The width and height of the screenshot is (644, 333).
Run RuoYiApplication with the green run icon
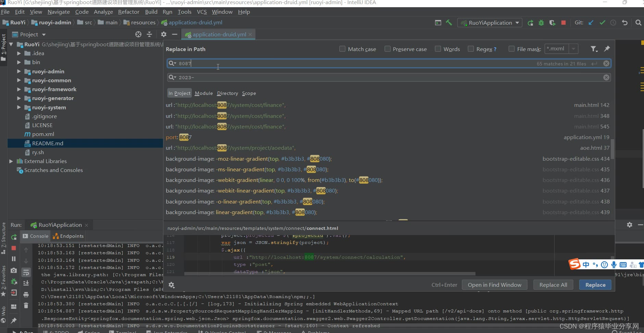[530, 23]
